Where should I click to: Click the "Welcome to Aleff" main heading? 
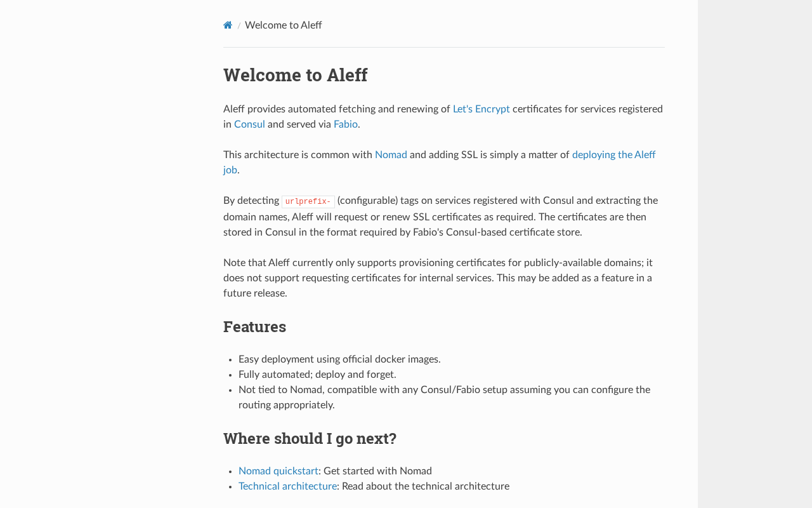tap(295, 75)
